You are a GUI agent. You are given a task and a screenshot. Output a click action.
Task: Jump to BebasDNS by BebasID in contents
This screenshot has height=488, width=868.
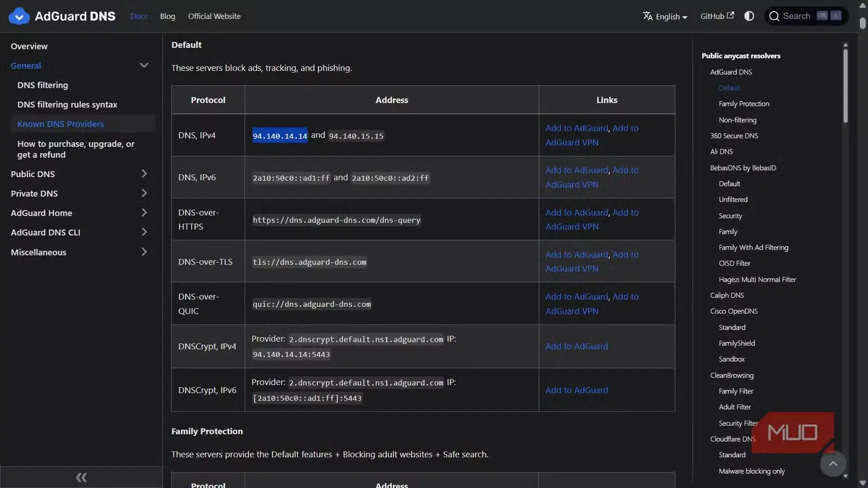pyautogui.click(x=743, y=168)
